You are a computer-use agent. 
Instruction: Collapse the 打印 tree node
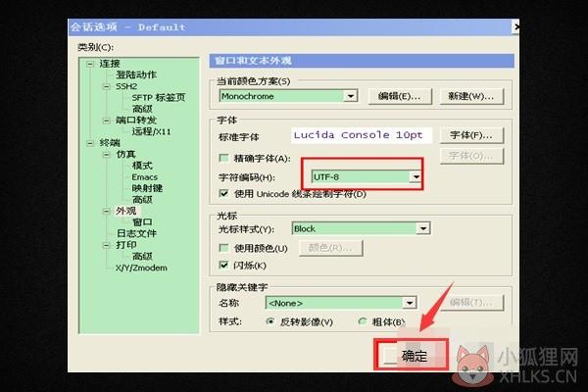(x=107, y=245)
